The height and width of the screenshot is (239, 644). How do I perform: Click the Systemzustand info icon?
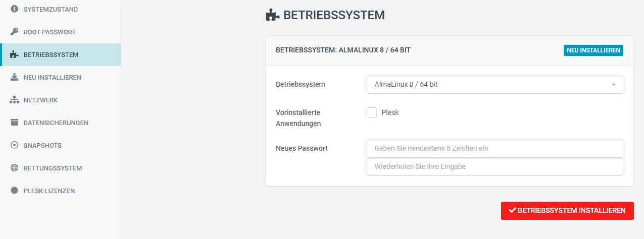coord(14,9)
